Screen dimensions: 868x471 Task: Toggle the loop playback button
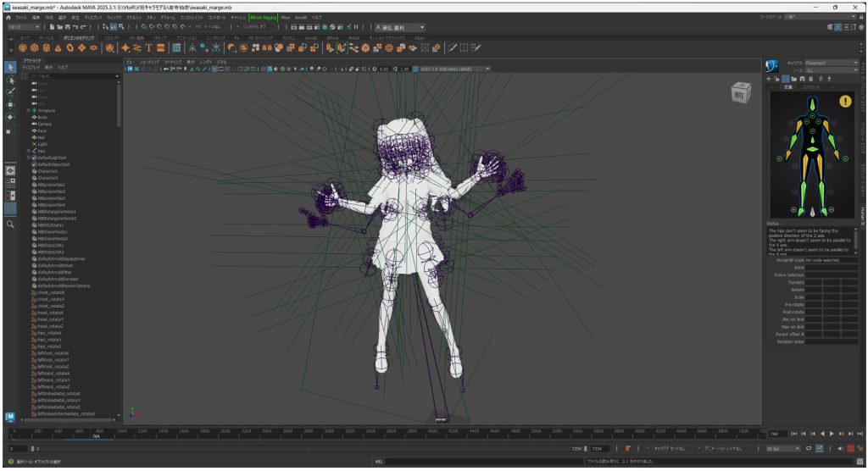click(x=809, y=448)
